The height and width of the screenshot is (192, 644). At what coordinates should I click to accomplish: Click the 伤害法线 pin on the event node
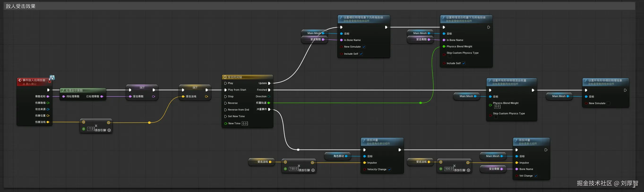pos(48,122)
